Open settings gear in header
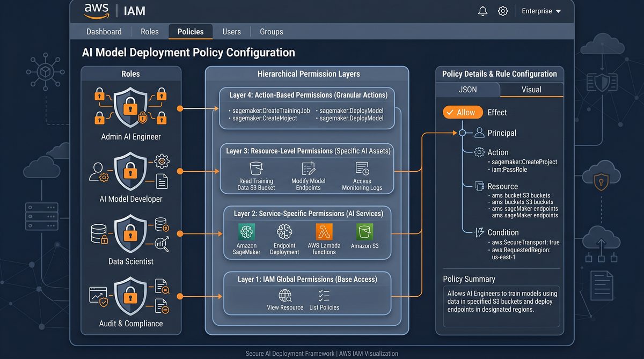The height and width of the screenshot is (359, 644). tap(503, 11)
